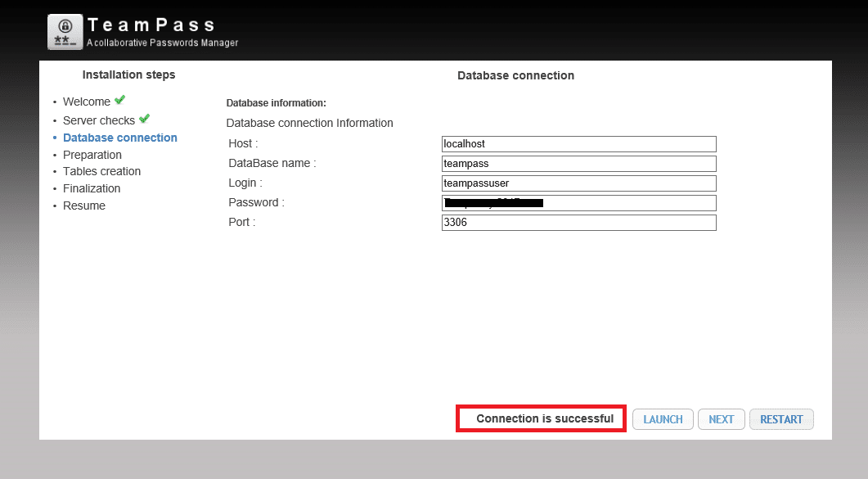The width and height of the screenshot is (868, 479).
Task: Click the 'Login :' label
Action: (x=245, y=183)
